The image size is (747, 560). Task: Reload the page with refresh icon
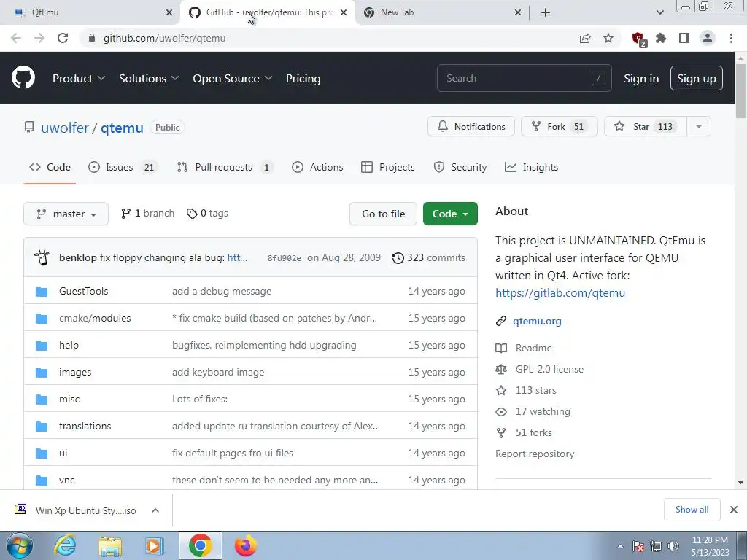[63, 38]
